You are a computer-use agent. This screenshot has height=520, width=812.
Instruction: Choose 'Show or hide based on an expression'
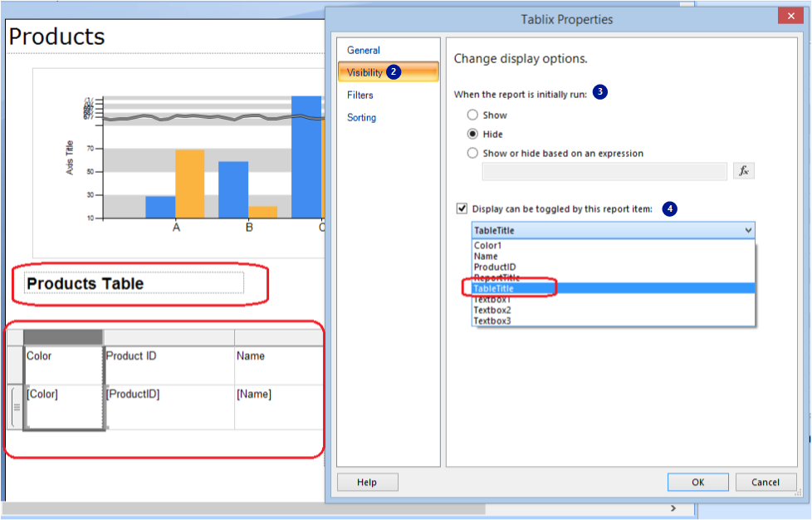click(472, 153)
